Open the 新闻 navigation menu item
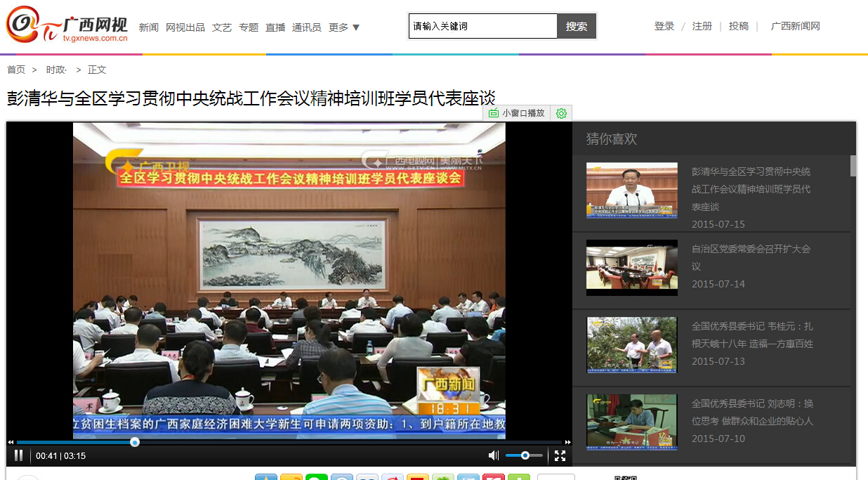 [x=148, y=27]
